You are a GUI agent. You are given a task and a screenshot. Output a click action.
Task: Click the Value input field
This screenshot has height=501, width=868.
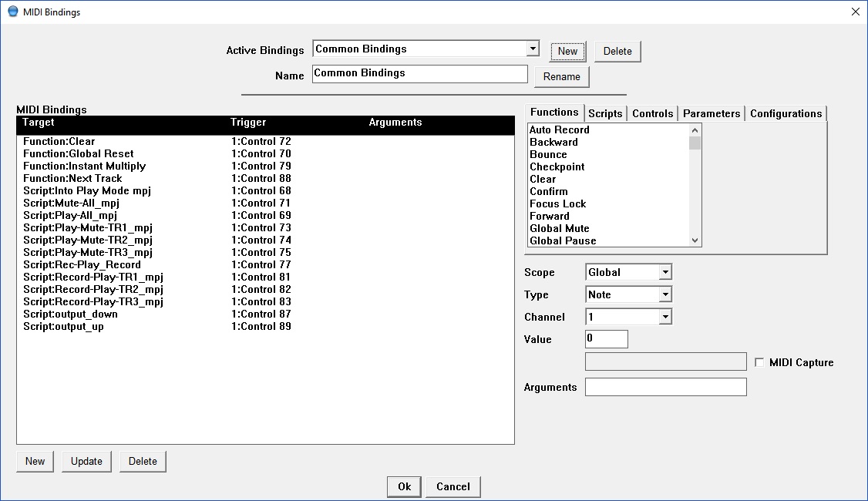click(606, 339)
